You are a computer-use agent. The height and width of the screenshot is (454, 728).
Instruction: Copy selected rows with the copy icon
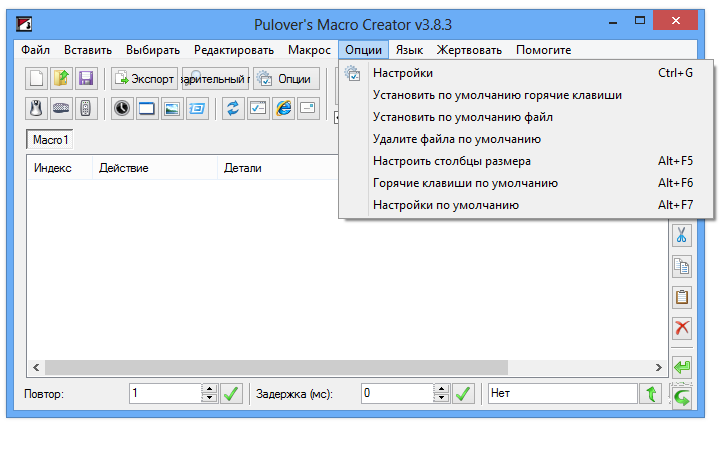coord(682,266)
